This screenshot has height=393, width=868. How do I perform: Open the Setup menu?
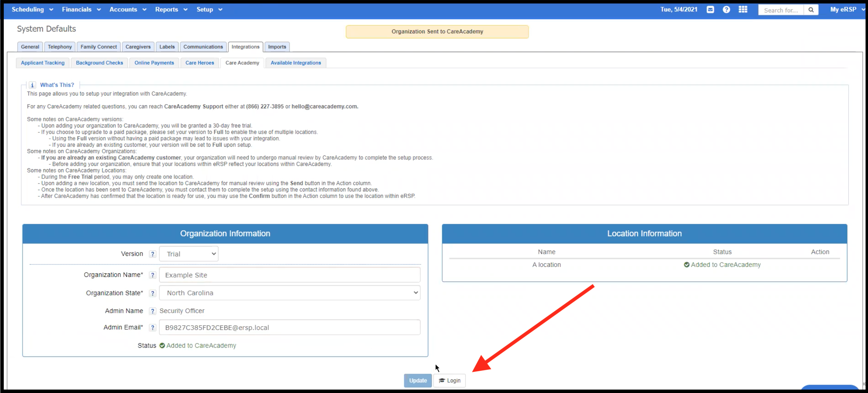[x=209, y=10]
